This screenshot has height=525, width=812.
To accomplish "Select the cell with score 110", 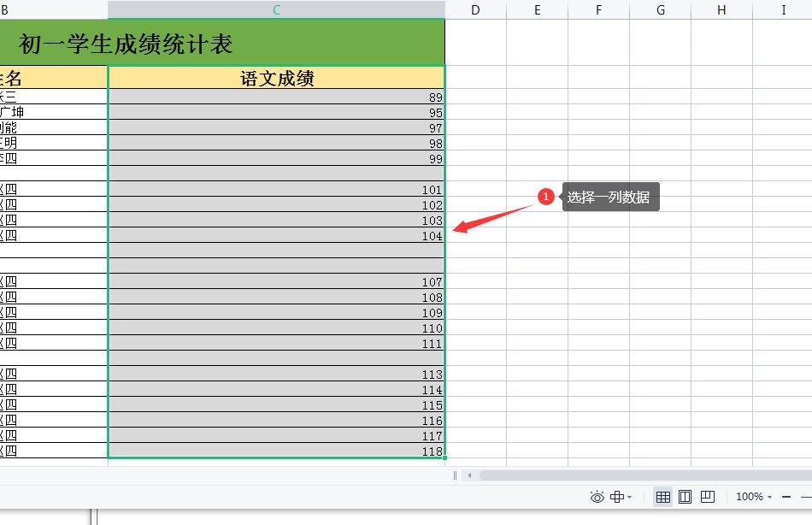I will [277, 327].
